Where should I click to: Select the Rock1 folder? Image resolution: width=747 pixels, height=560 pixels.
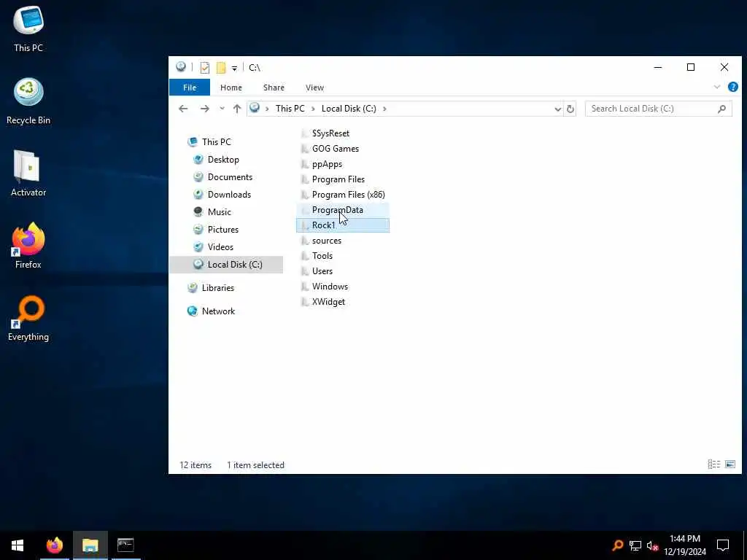tap(343, 225)
